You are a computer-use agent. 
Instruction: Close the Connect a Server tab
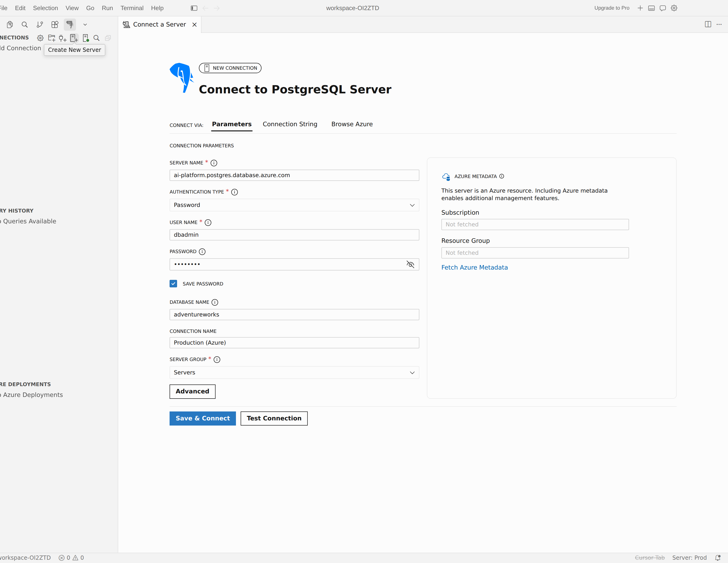point(195,25)
